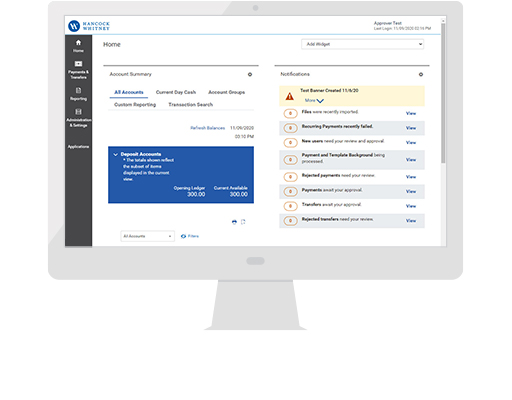The width and height of the screenshot is (512, 400).
Task: Click the export icon beside print
Action: 243,222
